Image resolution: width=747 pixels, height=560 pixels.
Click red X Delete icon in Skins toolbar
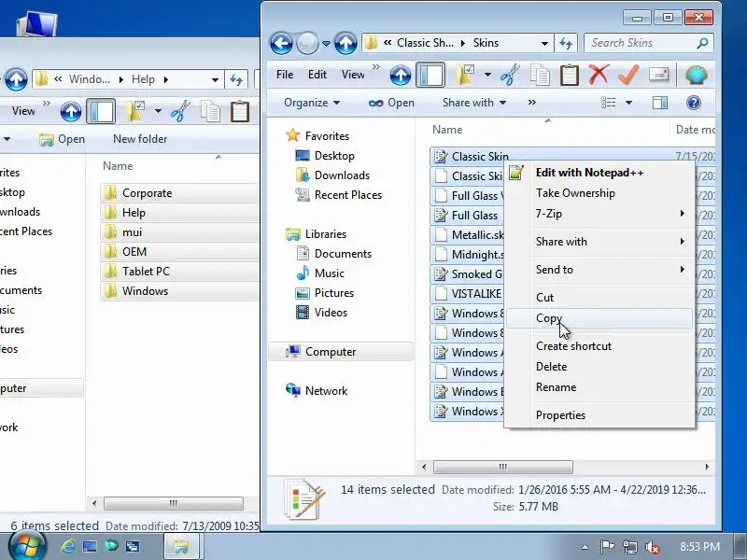click(x=599, y=75)
